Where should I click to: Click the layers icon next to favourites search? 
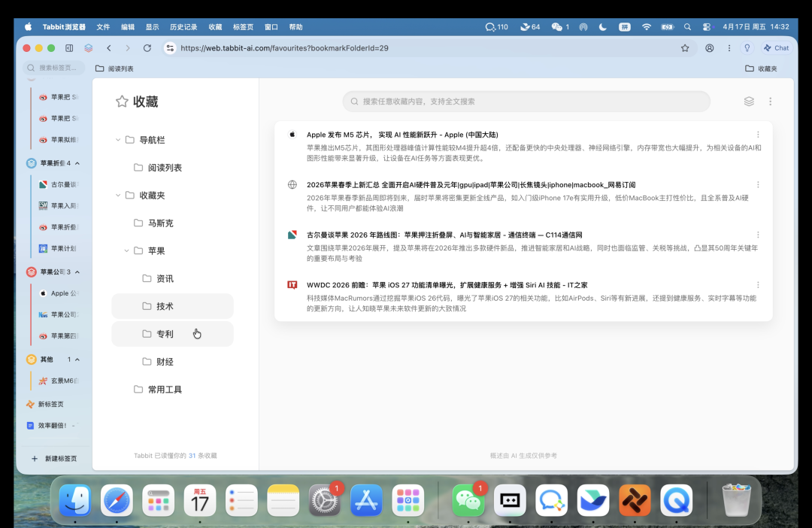tap(749, 102)
